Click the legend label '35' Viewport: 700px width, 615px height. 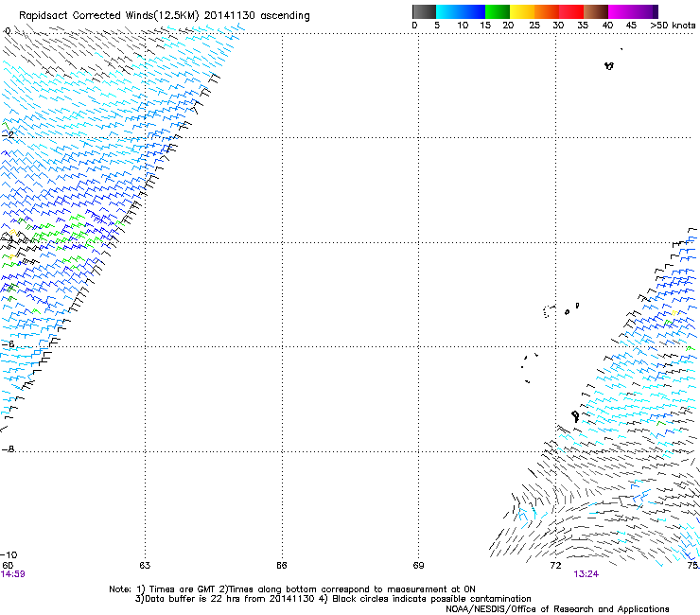tap(583, 26)
